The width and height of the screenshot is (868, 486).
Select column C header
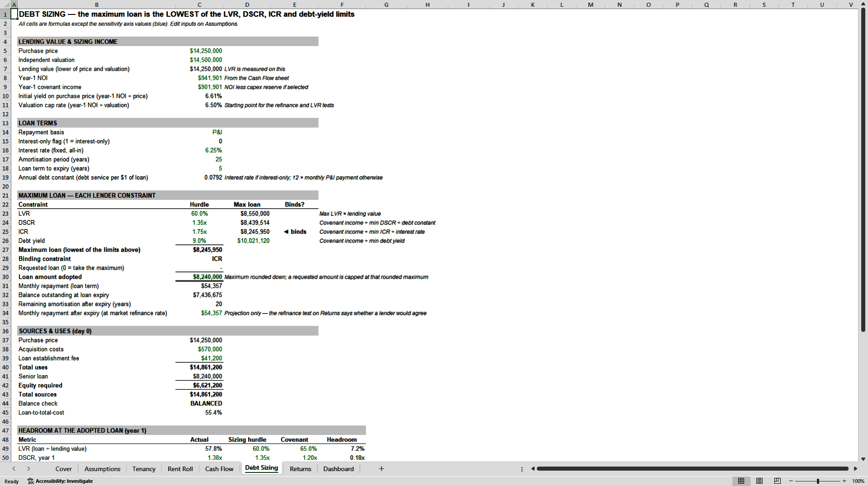click(199, 5)
